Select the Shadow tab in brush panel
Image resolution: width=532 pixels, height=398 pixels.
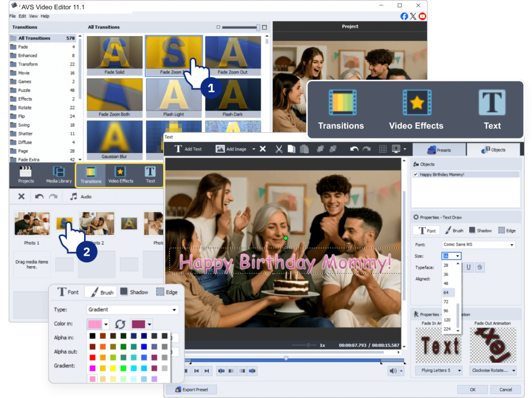(x=134, y=292)
